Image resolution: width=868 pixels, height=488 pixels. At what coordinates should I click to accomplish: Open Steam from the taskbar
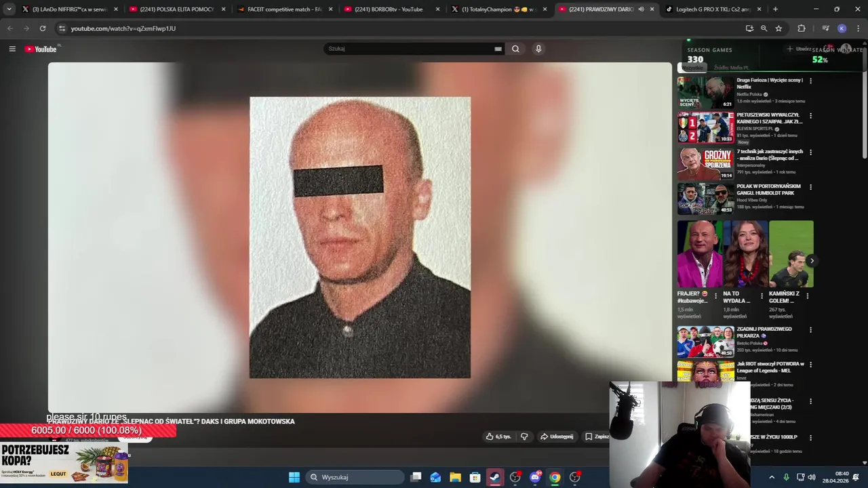495,477
